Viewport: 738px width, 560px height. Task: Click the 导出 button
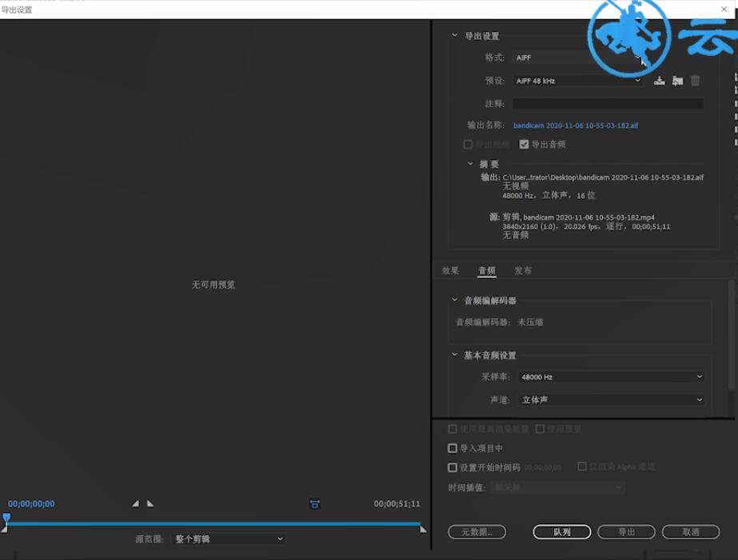(626, 532)
